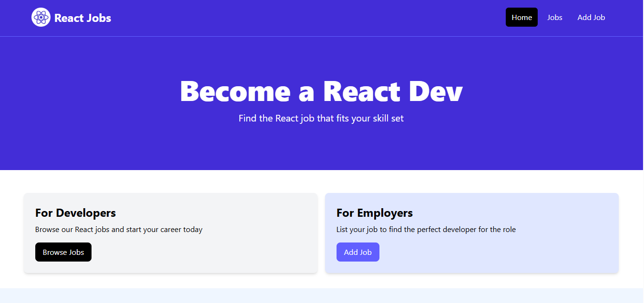This screenshot has height=303, width=644.
Task: Click the Become a React Dev headline
Action: click(x=321, y=91)
